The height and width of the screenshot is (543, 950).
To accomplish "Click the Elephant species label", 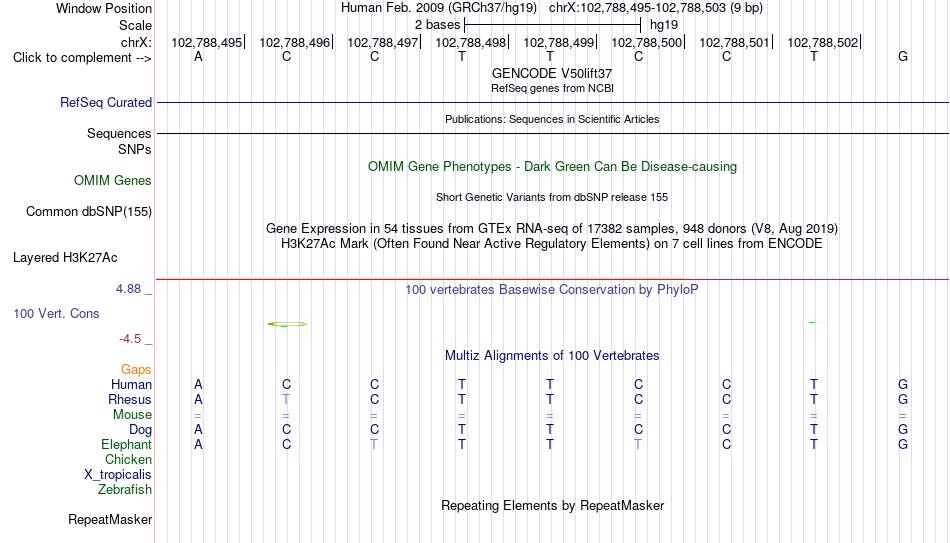I will click(126, 445).
